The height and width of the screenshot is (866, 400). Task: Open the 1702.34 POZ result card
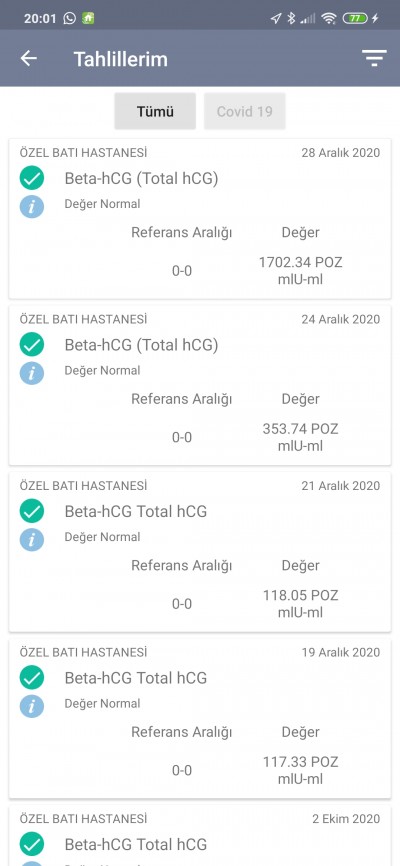click(x=200, y=219)
